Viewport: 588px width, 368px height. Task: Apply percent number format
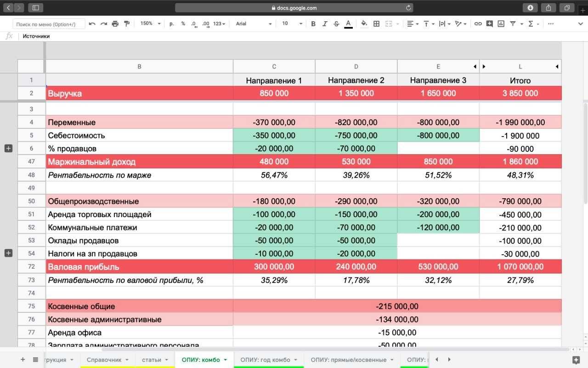pyautogui.click(x=183, y=23)
